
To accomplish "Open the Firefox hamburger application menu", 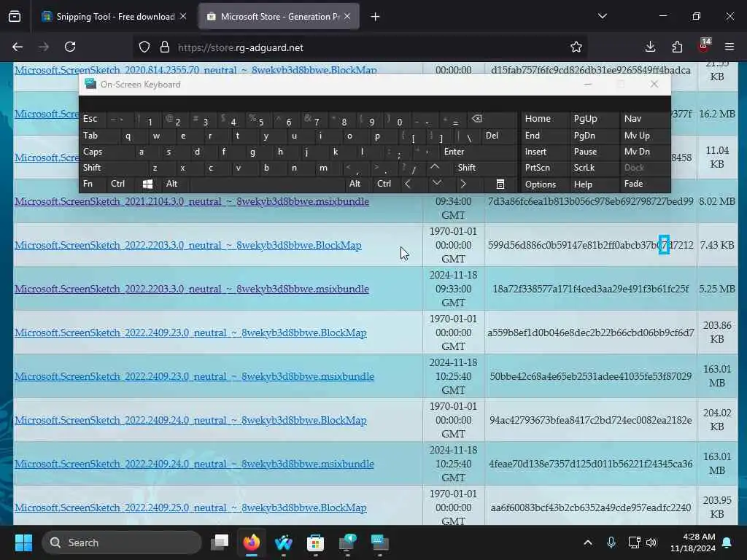I will tap(729, 47).
